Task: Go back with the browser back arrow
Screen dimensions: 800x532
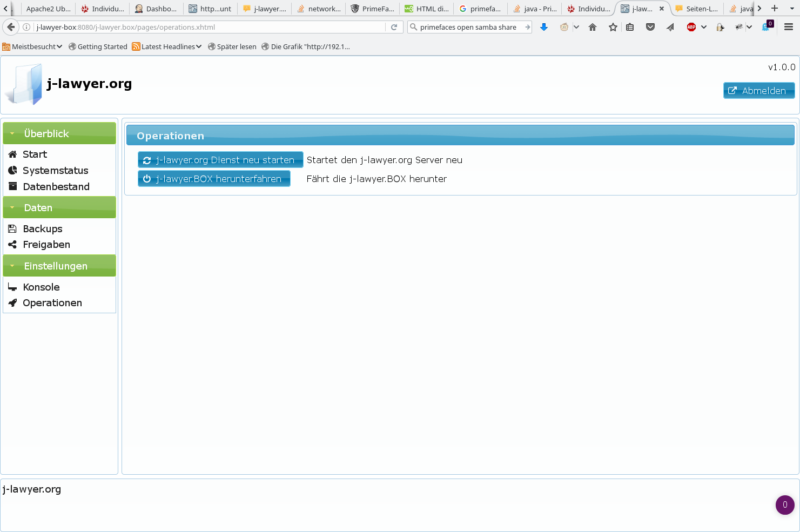Action: 11,27
